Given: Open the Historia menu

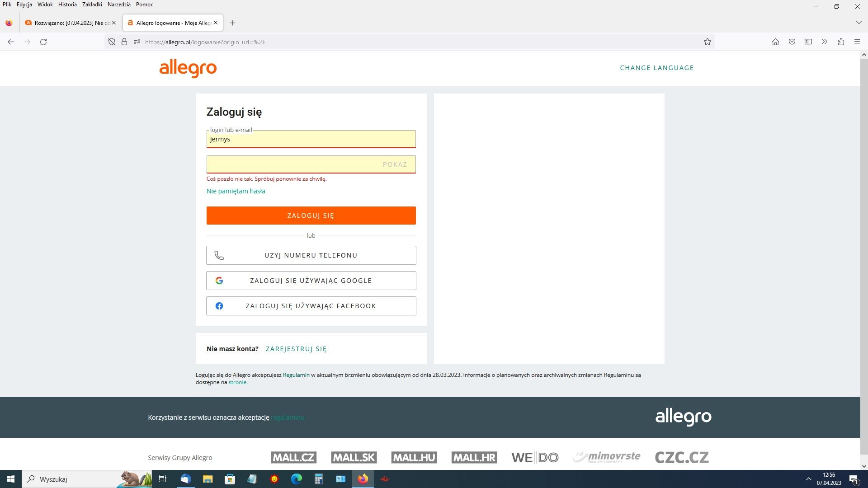Looking at the screenshot, I should (67, 5).
